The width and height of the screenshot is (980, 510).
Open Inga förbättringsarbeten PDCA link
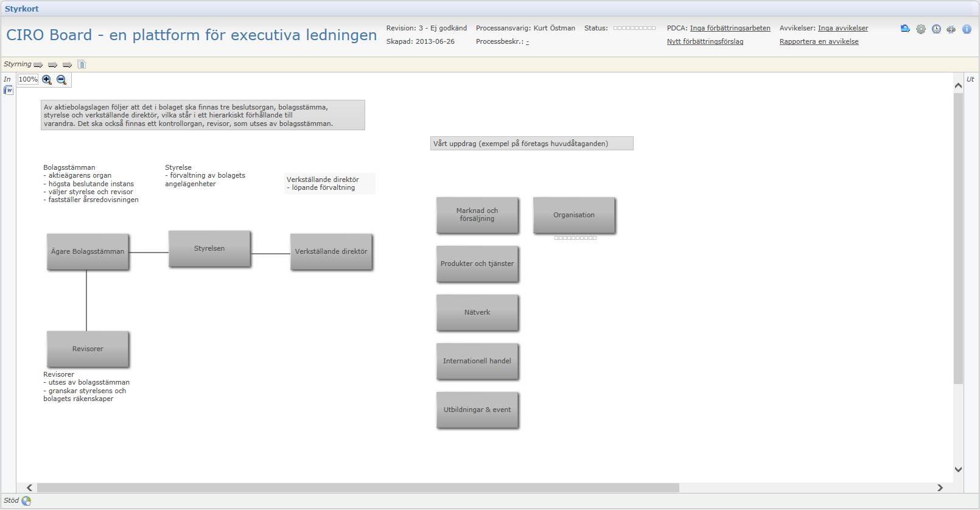click(730, 28)
